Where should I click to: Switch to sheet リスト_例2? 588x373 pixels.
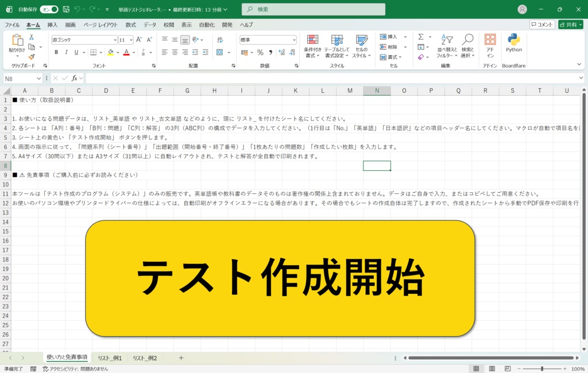pos(145,358)
